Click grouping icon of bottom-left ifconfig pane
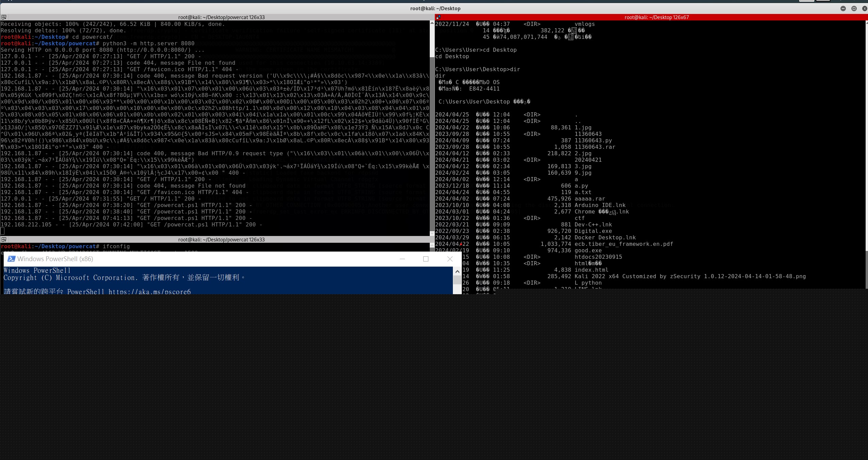Image resolution: width=868 pixels, height=460 pixels. coord(4,239)
